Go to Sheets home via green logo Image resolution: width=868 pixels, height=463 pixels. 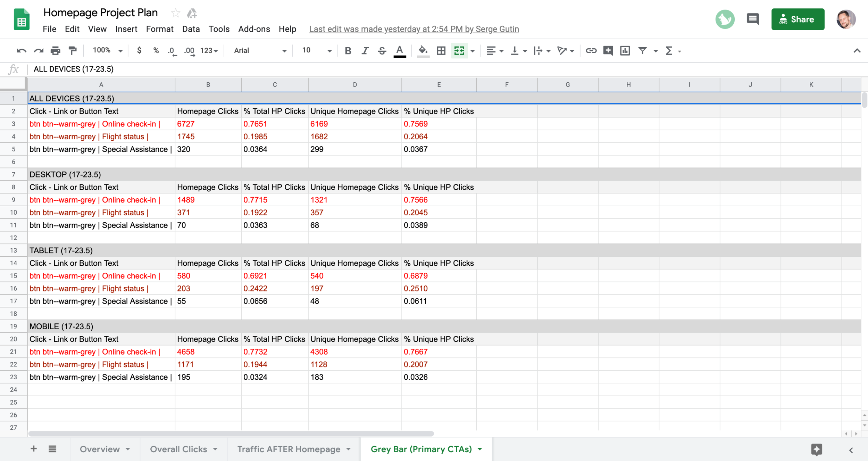click(x=22, y=19)
